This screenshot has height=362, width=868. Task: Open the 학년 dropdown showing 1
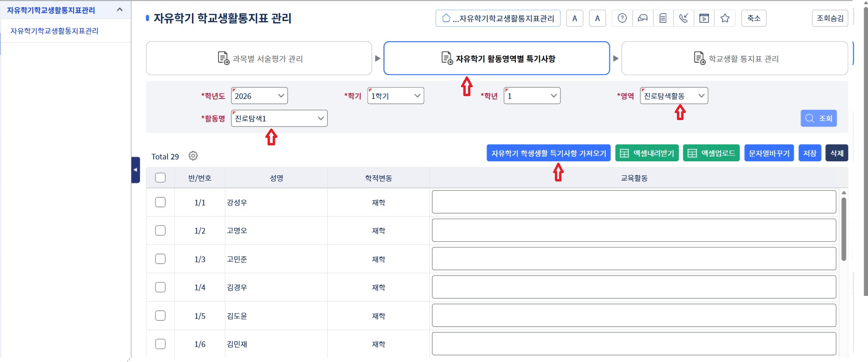[x=532, y=96]
